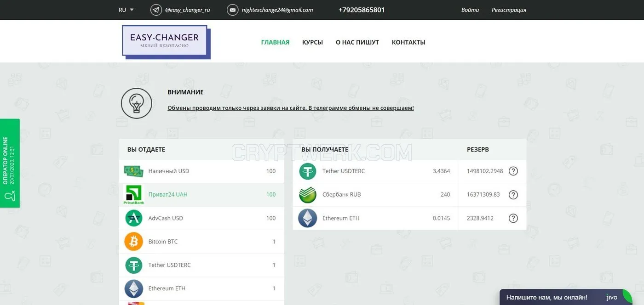This screenshot has height=305, width=644.
Task: Click the AdvCash logo icon
Action: click(x=134, y=218)
